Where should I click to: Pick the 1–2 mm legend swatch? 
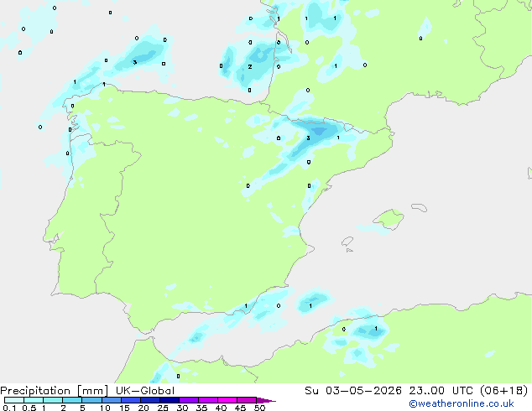[x=53, y=400]
